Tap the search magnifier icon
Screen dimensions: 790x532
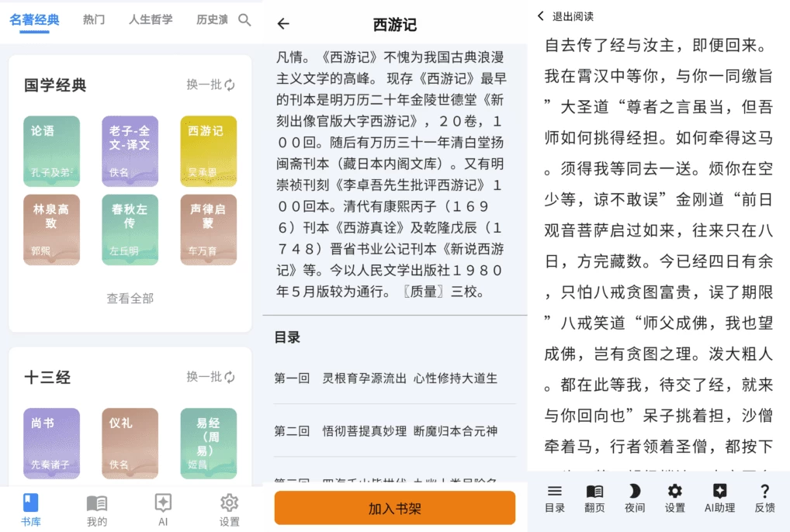pyautogui.click(x=244, y=20)
